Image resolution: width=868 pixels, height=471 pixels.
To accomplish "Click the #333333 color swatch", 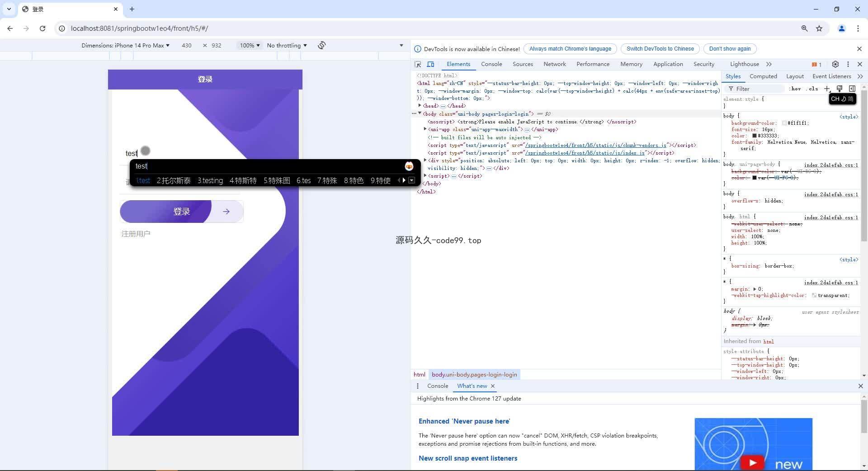I will [x=755, y=136].
